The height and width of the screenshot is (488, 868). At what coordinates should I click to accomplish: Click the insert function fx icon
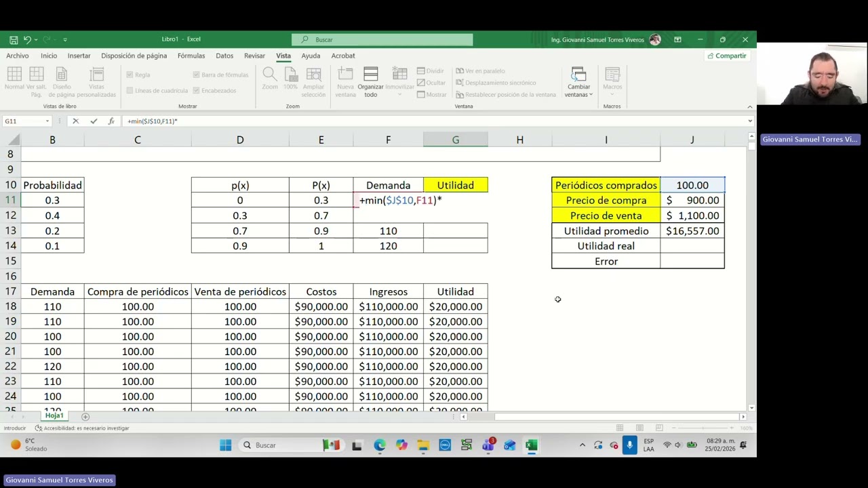point(111,121)
